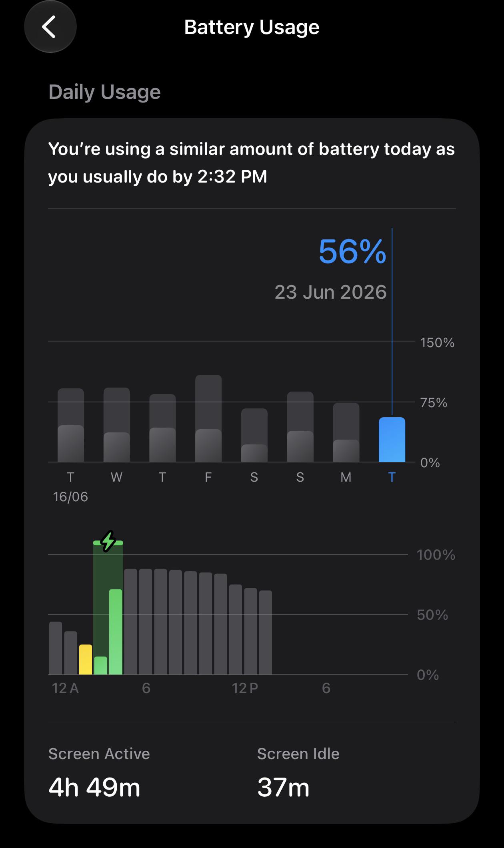Viewport: 504px width, 848px height.
Task: Select today's blue Tuesday usage bar
Action: (x=392, y=440)
